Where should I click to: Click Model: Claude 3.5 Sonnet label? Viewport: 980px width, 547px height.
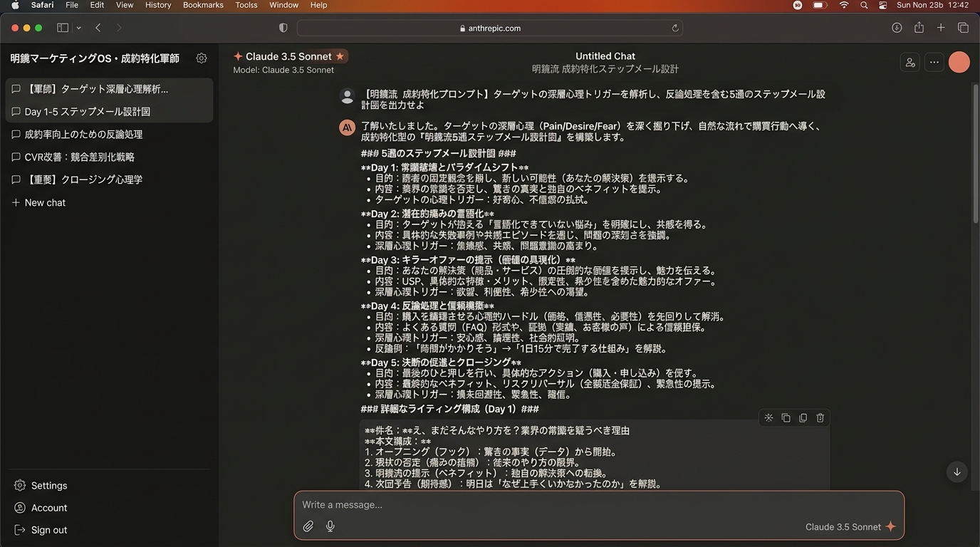click(x=283, y=70)
